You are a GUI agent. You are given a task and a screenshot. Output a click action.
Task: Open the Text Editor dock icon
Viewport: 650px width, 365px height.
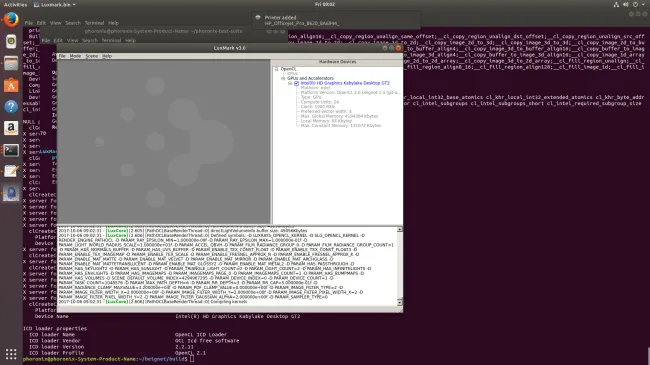click(x=11, y=171)
